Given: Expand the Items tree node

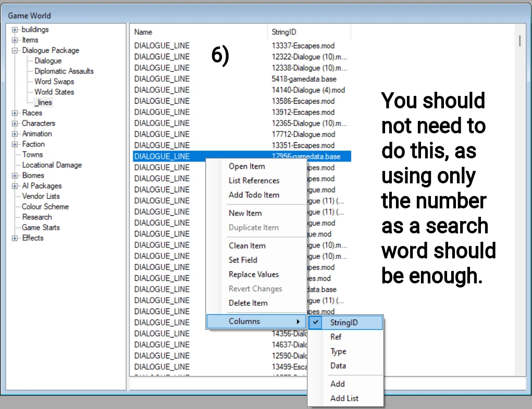Looking at the screenshot, I should [15, 40].
